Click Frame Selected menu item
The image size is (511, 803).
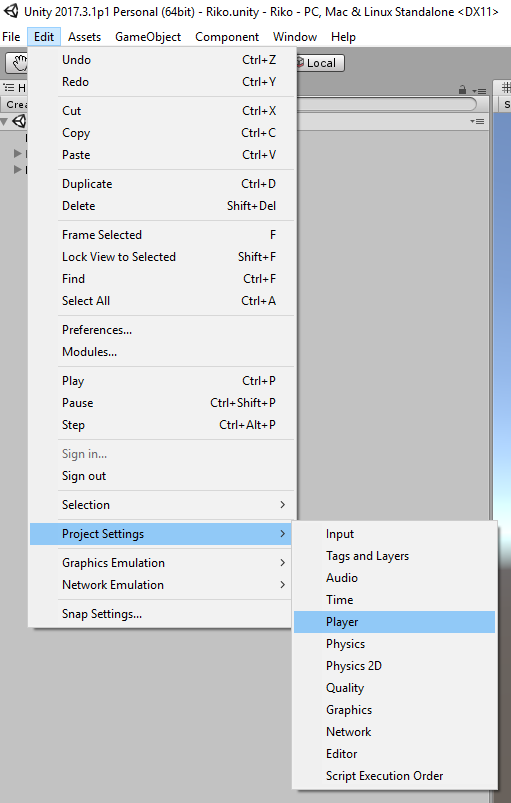[x=162, y=235]
